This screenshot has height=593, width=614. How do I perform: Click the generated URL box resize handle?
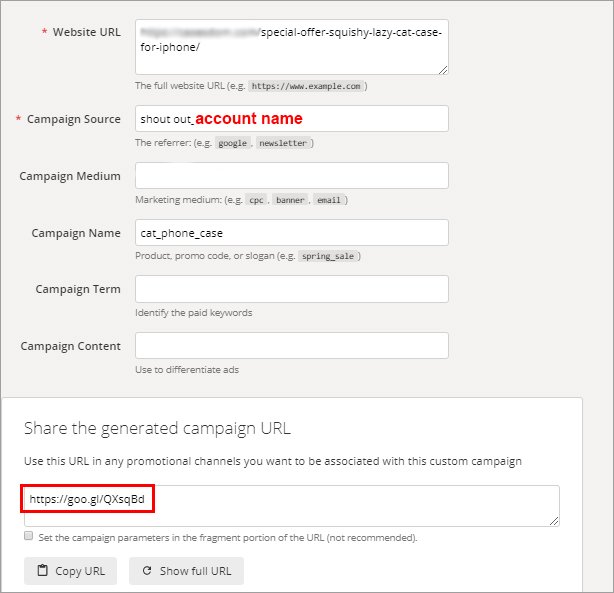(x=553, y=520)
